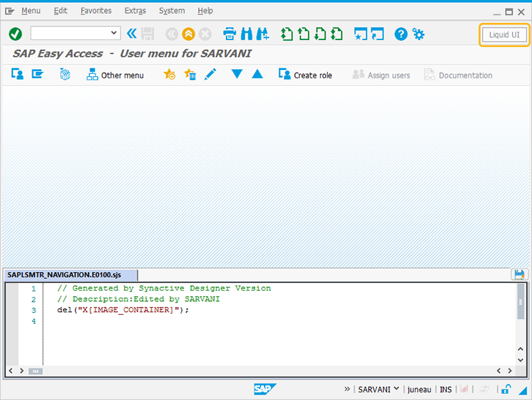Viewport: 532px width, 400px height.
Task: Click the Create New Session icon
Action: tap(360, 34)
